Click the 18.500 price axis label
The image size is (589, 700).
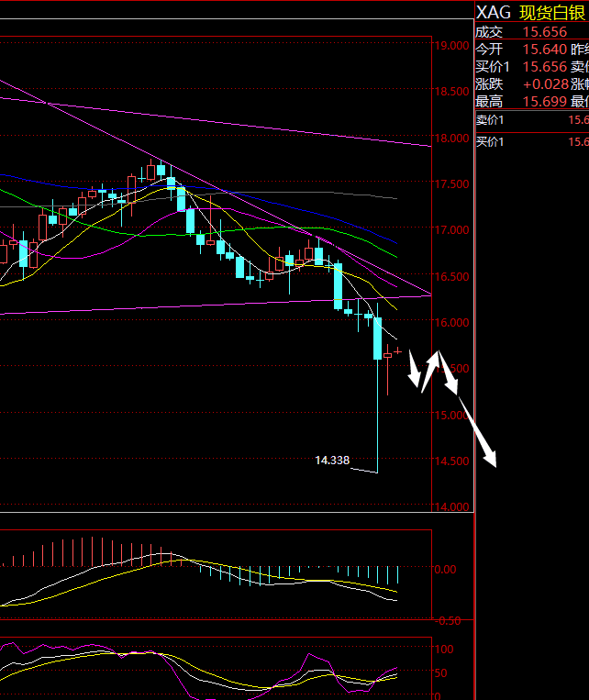click(452, 92)
